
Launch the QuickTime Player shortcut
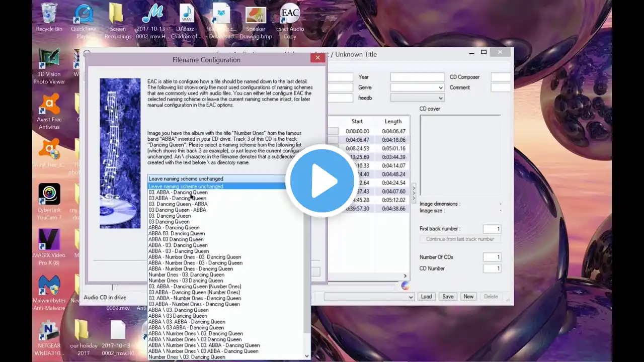(83, 21)
